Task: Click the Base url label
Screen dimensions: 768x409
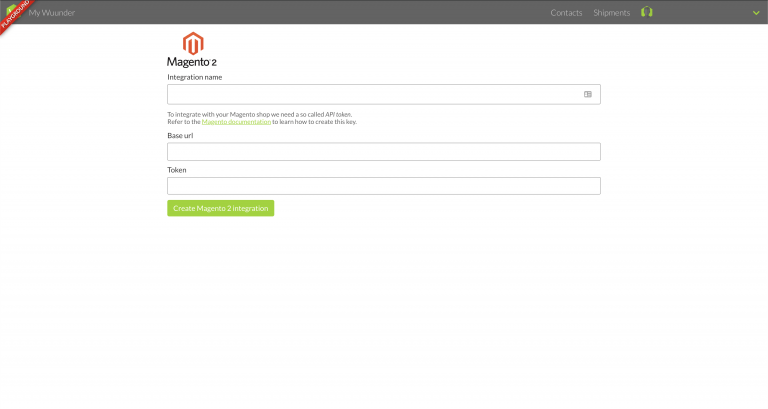Action: click(x=180, y=136)
